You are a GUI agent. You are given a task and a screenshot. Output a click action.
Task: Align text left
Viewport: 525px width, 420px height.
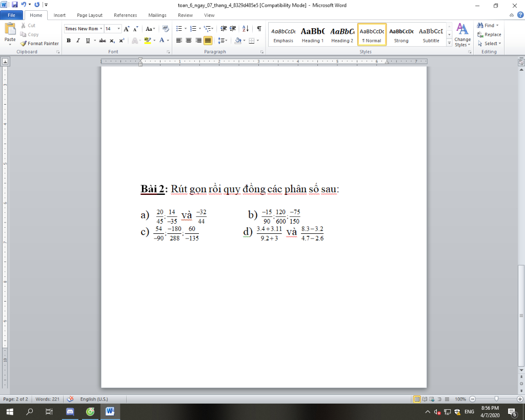coord(179,41)
